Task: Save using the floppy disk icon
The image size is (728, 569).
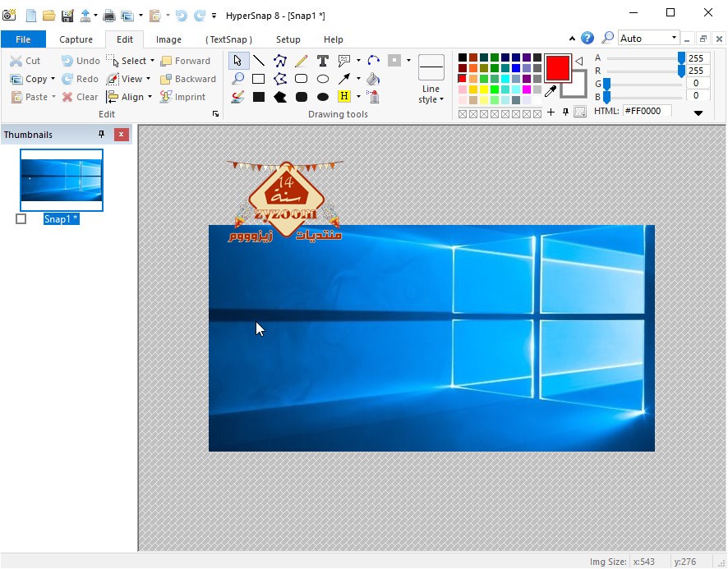Action: 67,16
